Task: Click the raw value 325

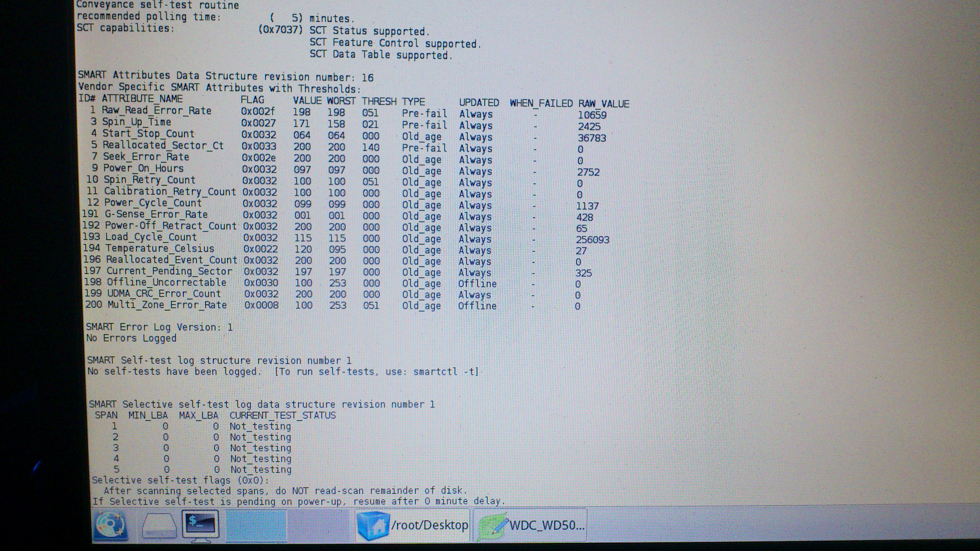Action: (584, 273)
